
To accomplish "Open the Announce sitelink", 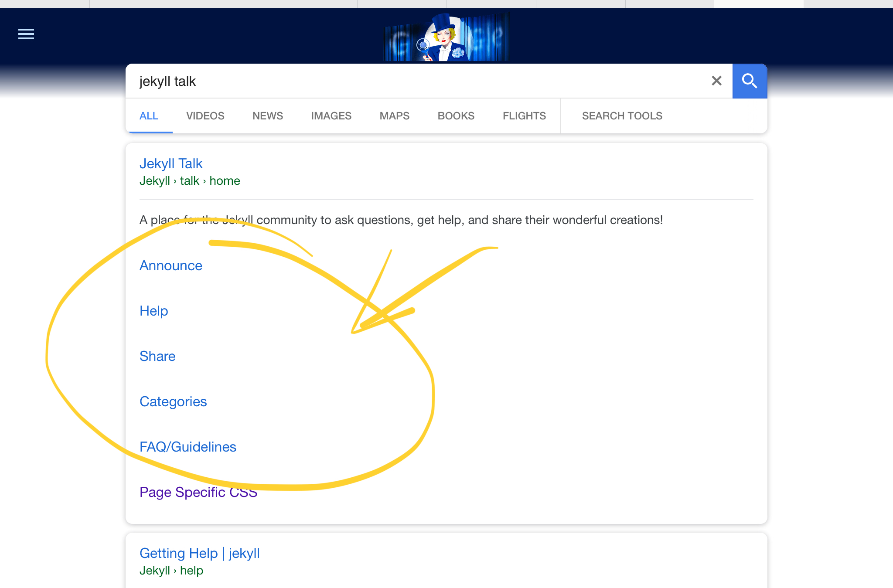I will pyautogui.click(x=171, y=265).
